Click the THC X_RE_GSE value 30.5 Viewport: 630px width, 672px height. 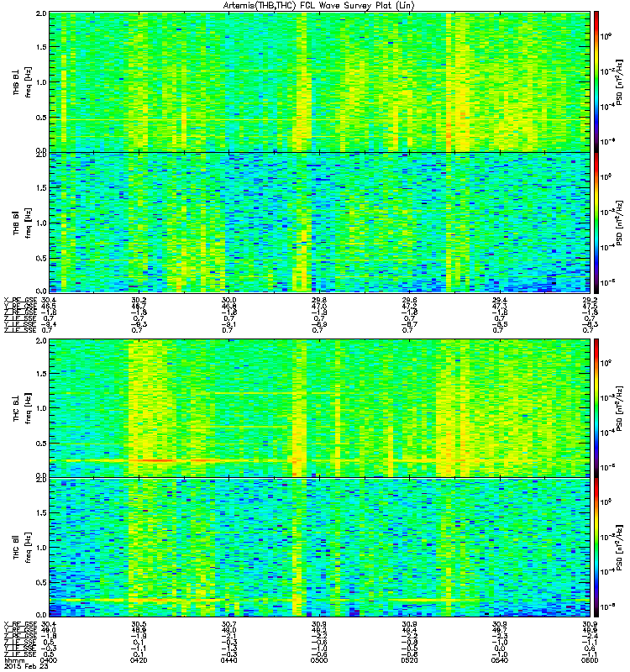pyautogui.click(x=139, y=624)
